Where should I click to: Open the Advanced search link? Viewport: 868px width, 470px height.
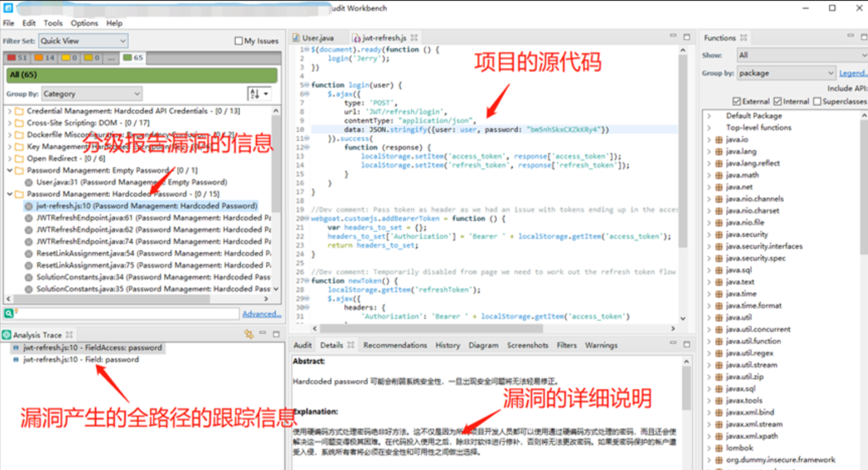click(x=261, y=314)
